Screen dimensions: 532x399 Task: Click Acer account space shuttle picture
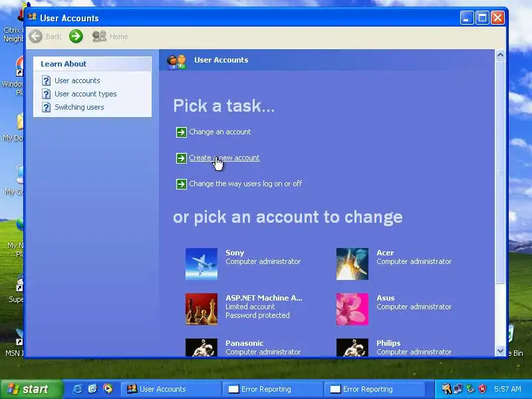[x=352, y=264]
